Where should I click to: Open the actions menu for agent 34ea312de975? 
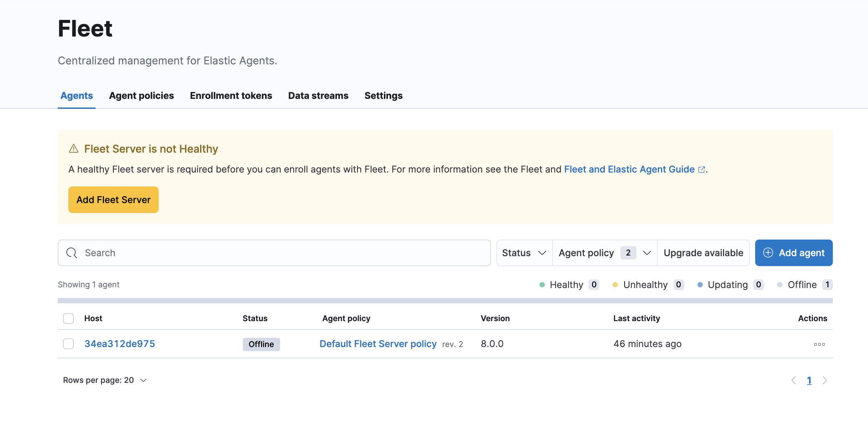pyautogui.click(x=820, y=344)
